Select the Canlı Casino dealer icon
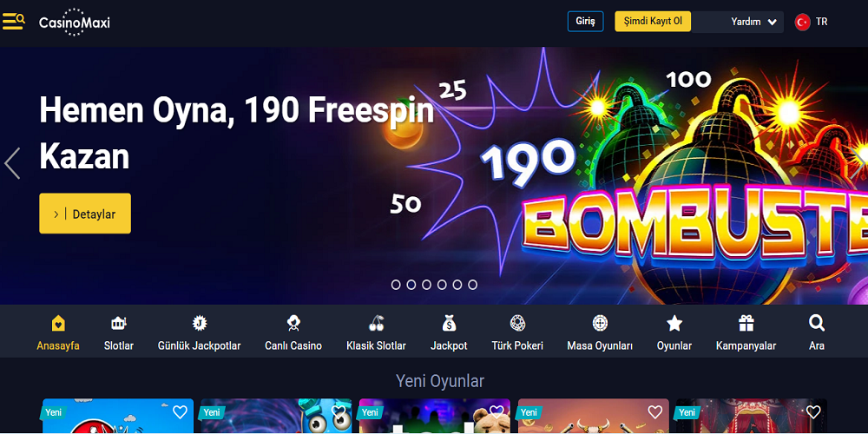This screenshot has height=434, width=868. click(293, 323)
